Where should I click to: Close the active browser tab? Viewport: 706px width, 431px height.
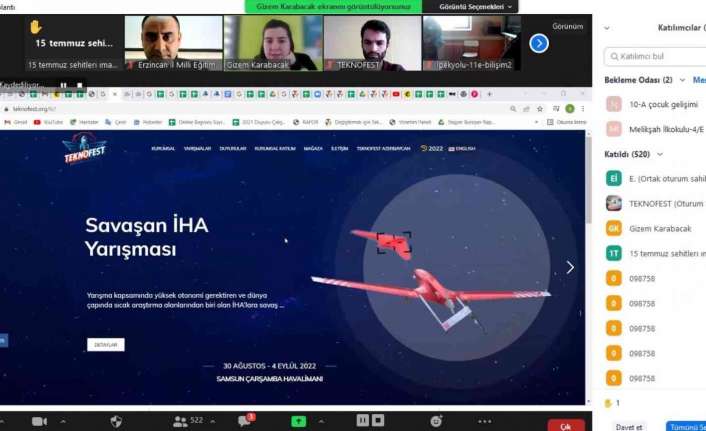pyautogui.click(x=114, y=94)
